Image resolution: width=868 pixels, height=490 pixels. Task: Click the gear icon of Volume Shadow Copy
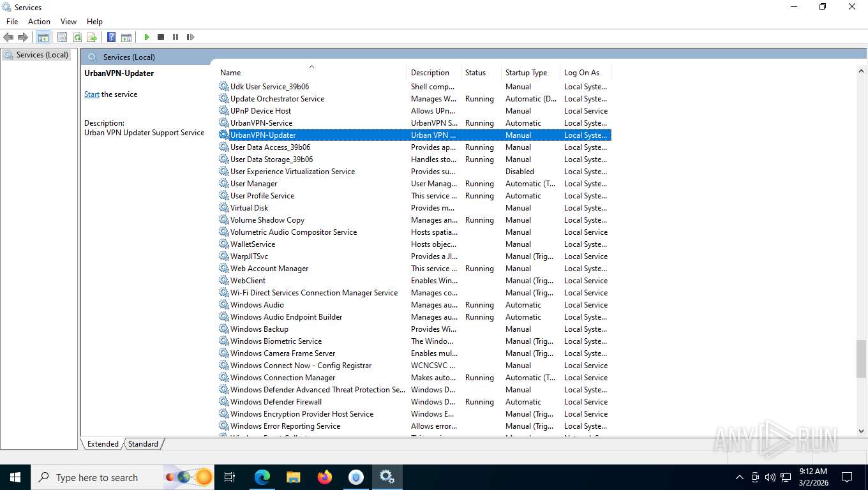223,220
